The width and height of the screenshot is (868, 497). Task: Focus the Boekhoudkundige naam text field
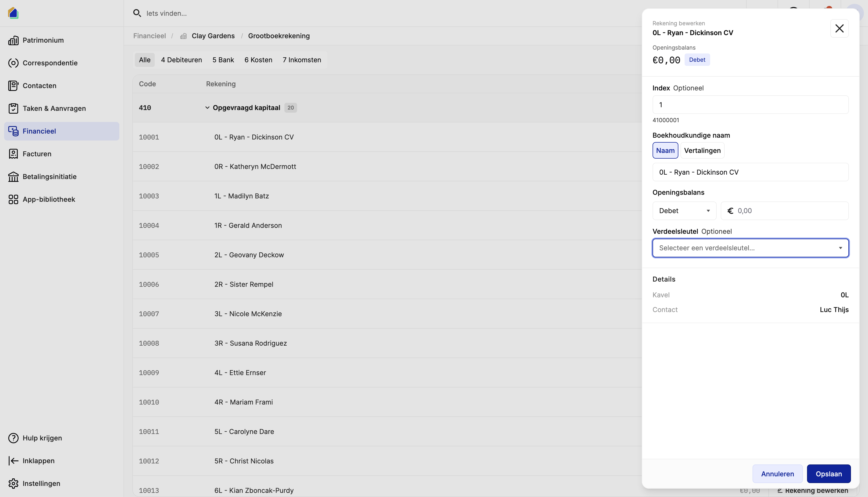click(750, 172)
